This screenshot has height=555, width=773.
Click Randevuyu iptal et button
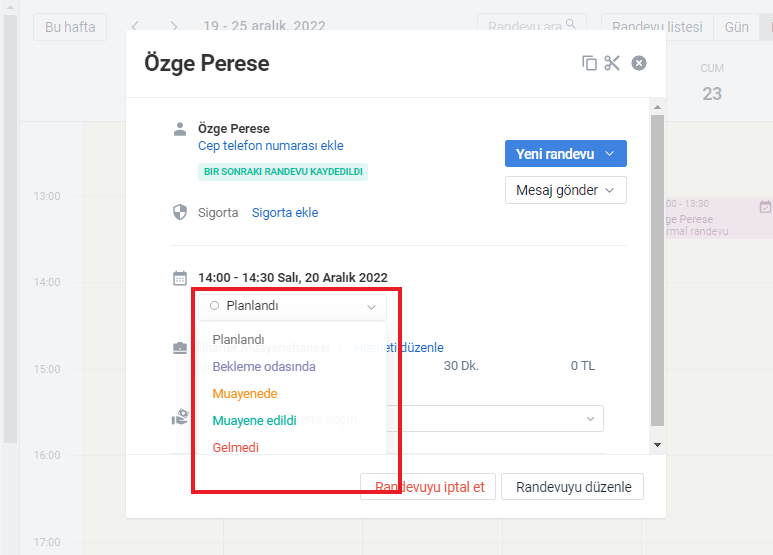(427, 487)
